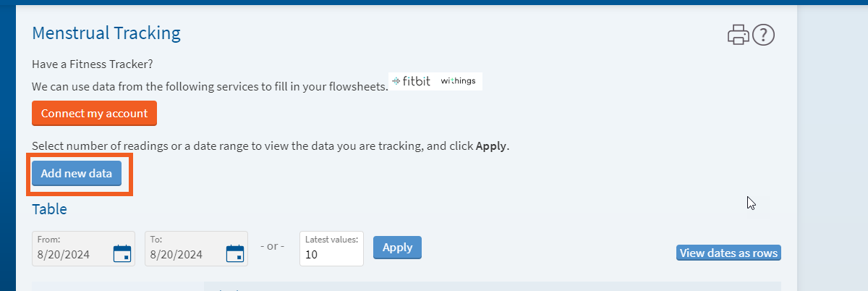Click the '- or -' separator text
Viewport: 868px width, 291px height.
[x=273, y=246]
